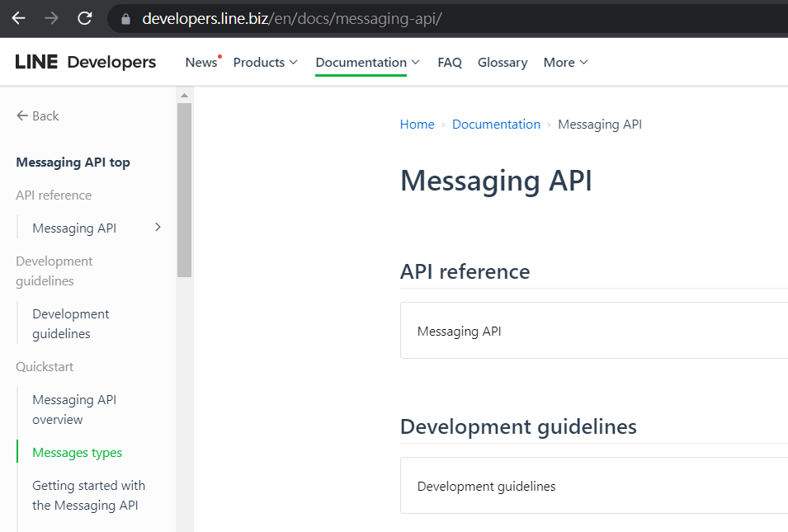Image resolution: width=788 pixels, height=532 pixels.
Task: Expand the Documentation menu
Action: click(x=367, y=63)
